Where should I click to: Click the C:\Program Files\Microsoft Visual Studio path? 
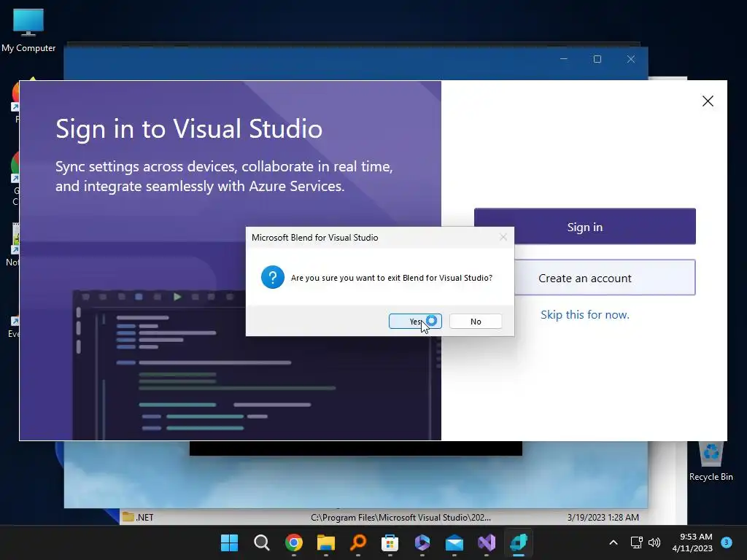400,517
